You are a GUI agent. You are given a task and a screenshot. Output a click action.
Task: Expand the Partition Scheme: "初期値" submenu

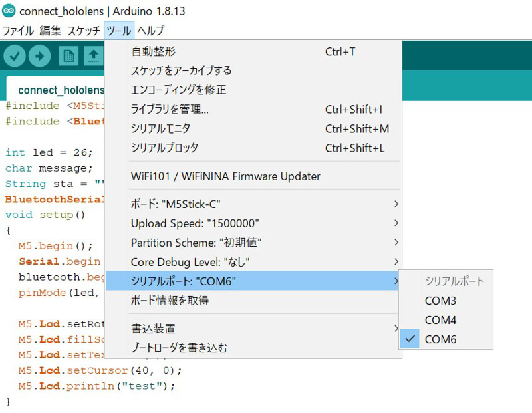(x=253, y=243)
